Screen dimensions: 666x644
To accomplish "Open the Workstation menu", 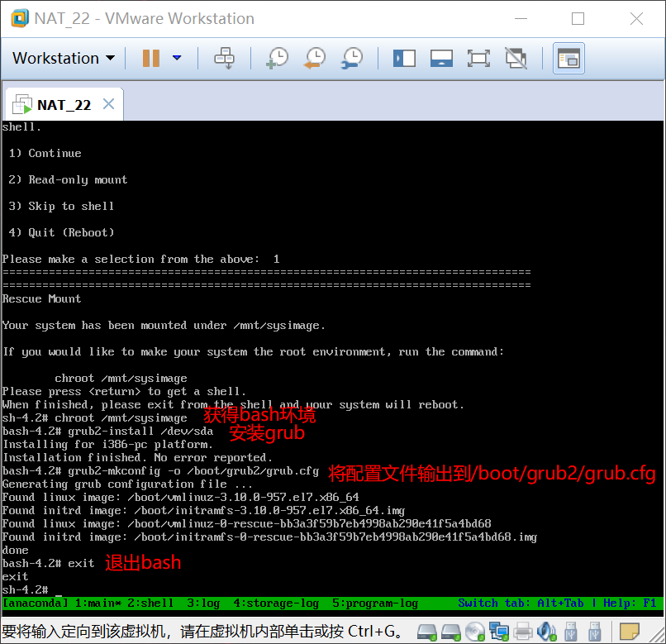I will pyautogui.click(x=64, y=58).
